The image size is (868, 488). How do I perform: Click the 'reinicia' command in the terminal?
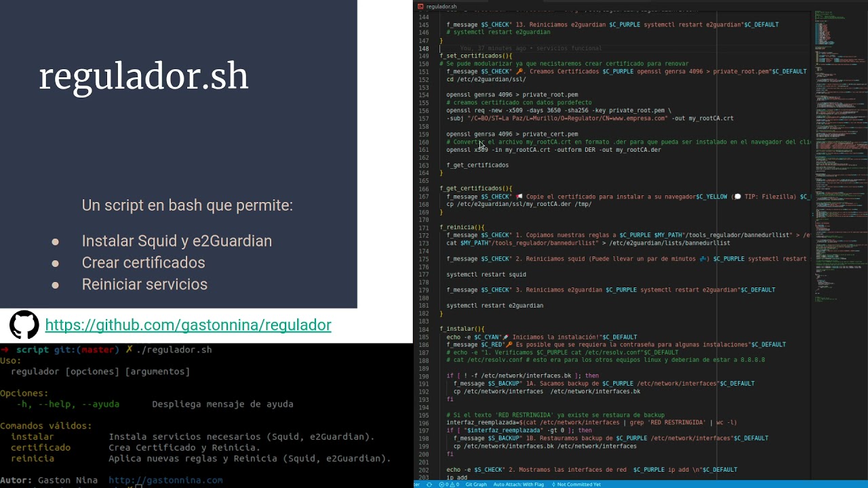33,458
